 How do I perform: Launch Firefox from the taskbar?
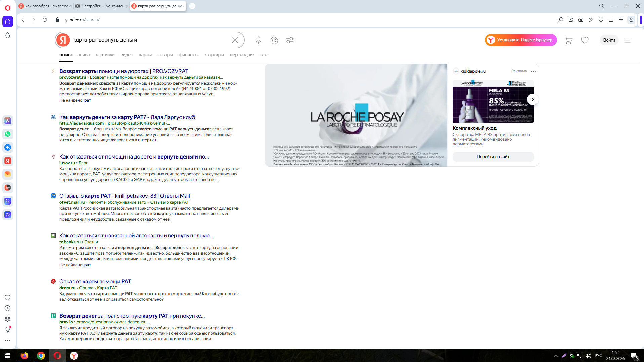(24, 356)
